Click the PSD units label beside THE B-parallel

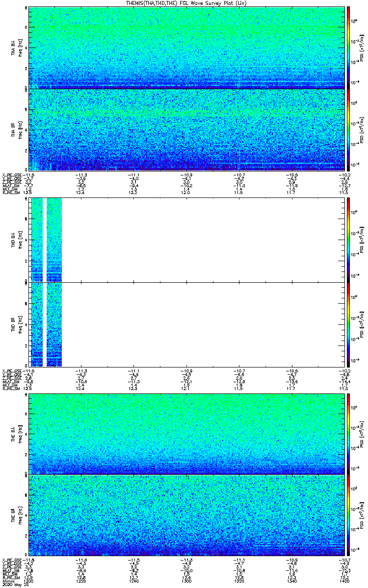tap(361, 516)
